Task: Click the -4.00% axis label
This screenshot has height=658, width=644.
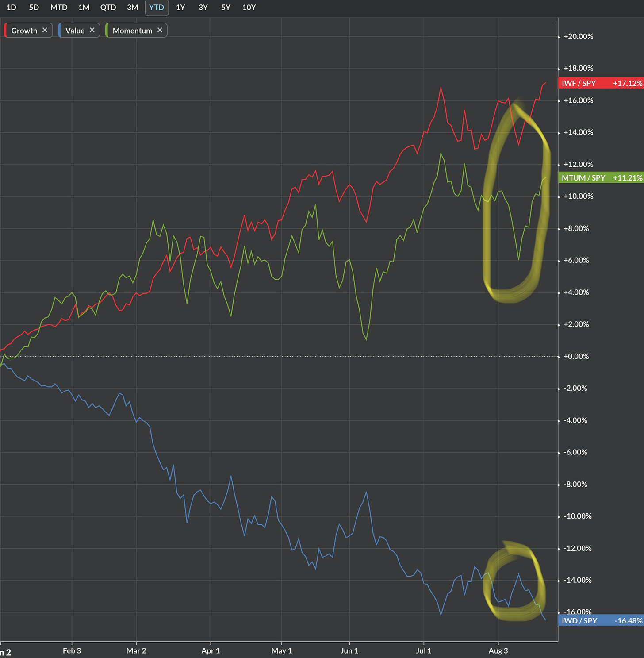Action: [x=575, y=420]
